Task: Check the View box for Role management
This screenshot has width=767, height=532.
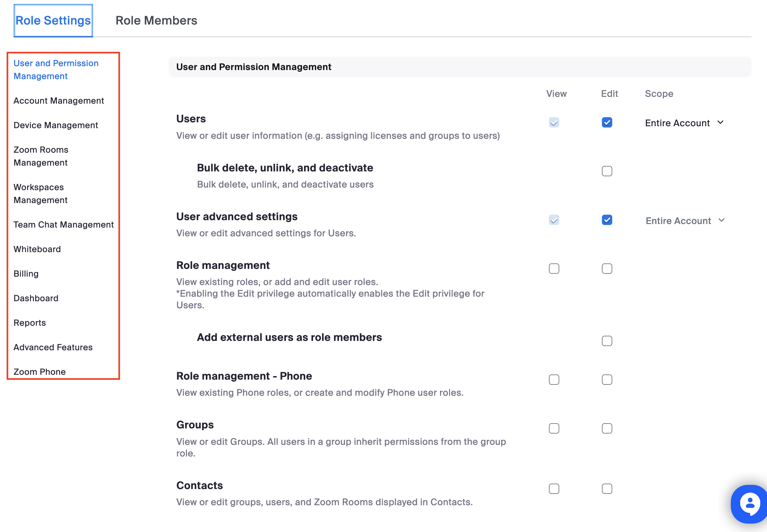Action: click(x=553, y=269)
